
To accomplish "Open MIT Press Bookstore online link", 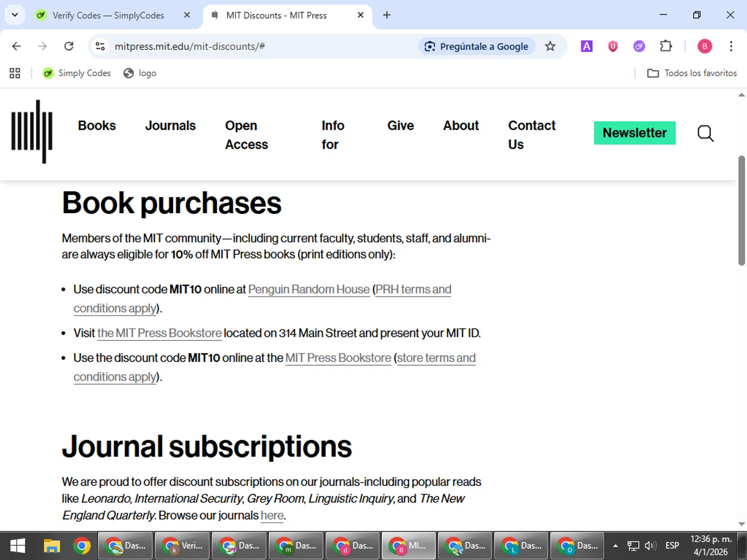I will pos(338,358).
